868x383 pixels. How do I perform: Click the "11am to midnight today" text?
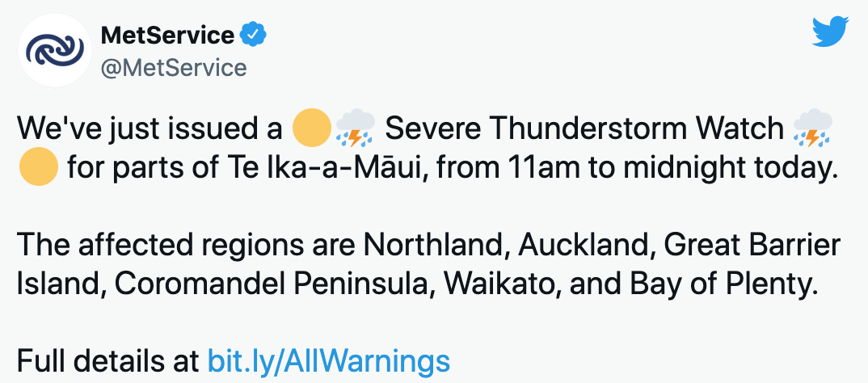point(668,168)
